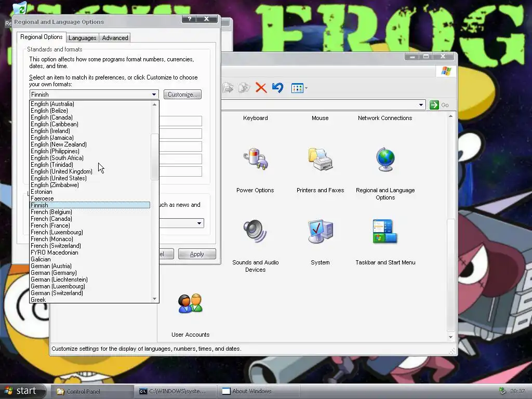The image size is (532, 399).
Task: Click the Keyboard label in Control Panel
Action: point(256,118)
